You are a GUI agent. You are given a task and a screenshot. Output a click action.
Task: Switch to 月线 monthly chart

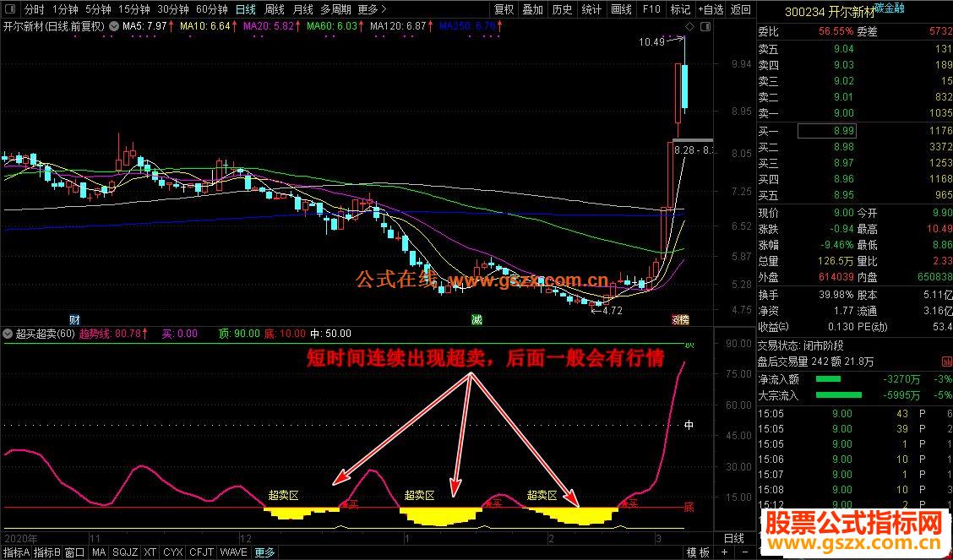pyautogui.click(x=302, y=9)
